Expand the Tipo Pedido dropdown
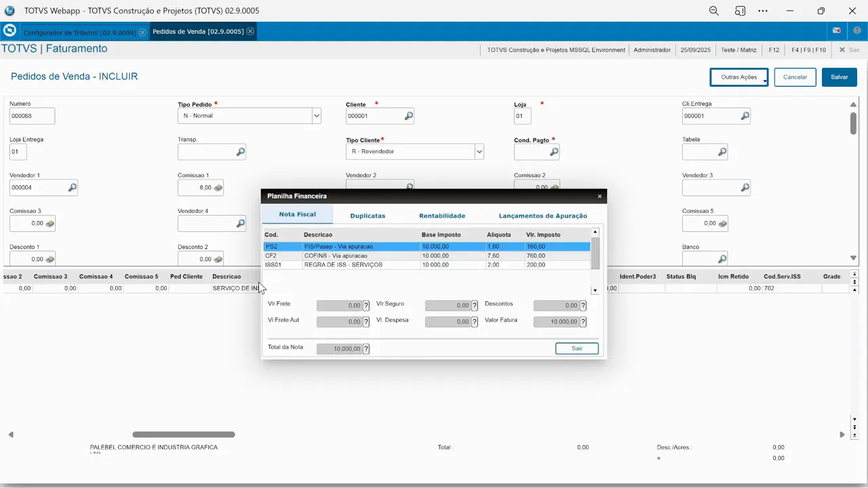 point(316,116)
